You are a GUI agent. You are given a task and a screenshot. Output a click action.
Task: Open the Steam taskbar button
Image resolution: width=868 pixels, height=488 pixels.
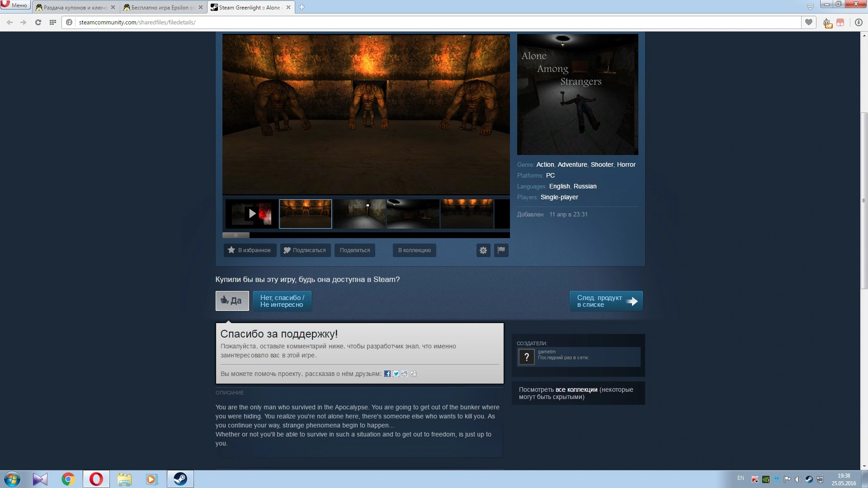click(x=180, y=479)
